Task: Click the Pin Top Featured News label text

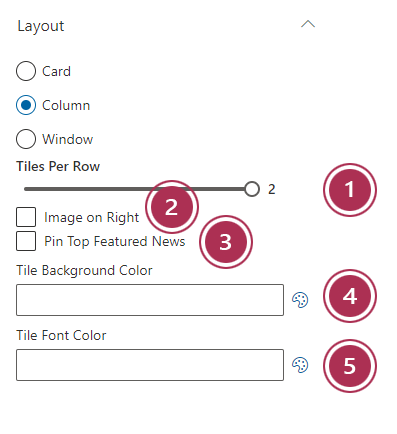Action: tap(115, 241)
